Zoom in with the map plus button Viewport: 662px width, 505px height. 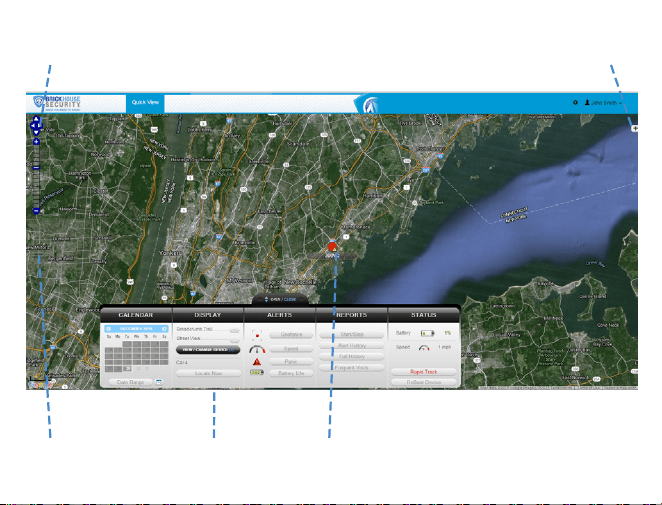36,141
